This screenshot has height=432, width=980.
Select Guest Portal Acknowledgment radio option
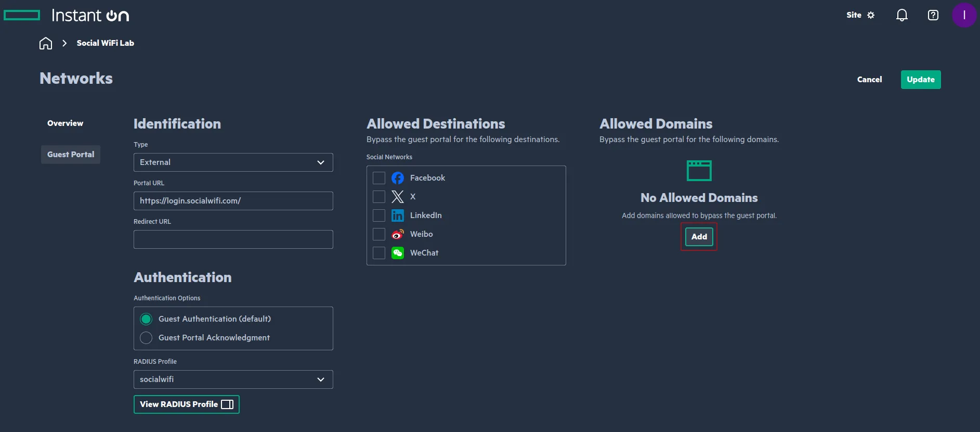point(146,338)
